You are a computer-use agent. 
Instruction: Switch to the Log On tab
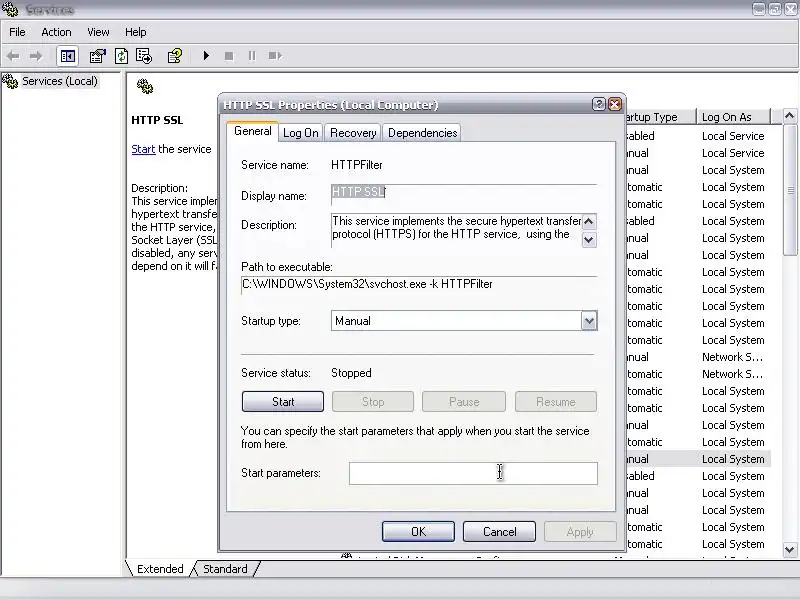(301, 133)
